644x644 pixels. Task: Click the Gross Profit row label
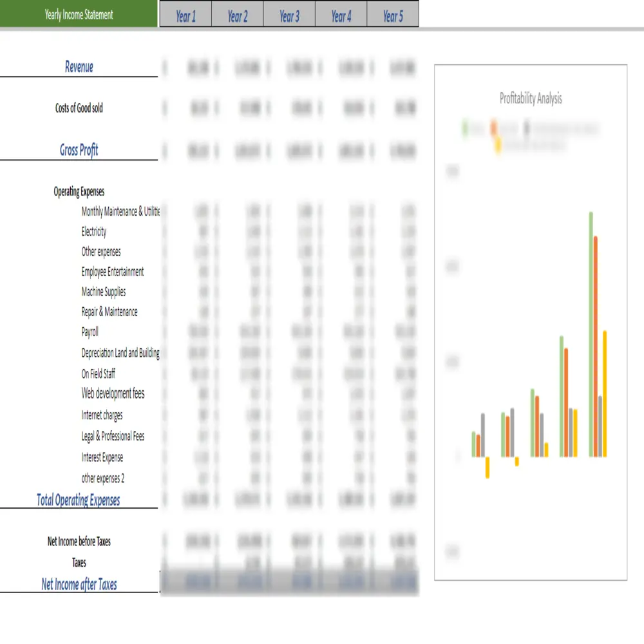coord(79,150)
